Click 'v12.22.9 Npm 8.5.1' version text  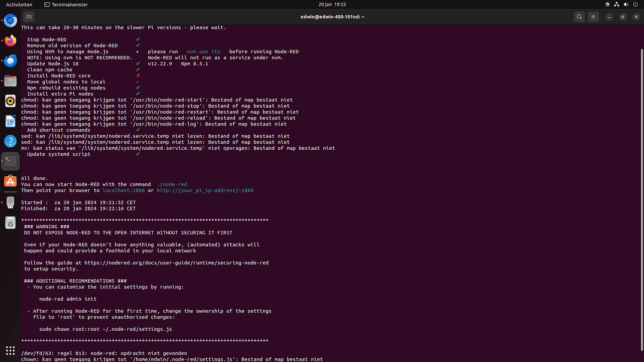coord(178,63)
